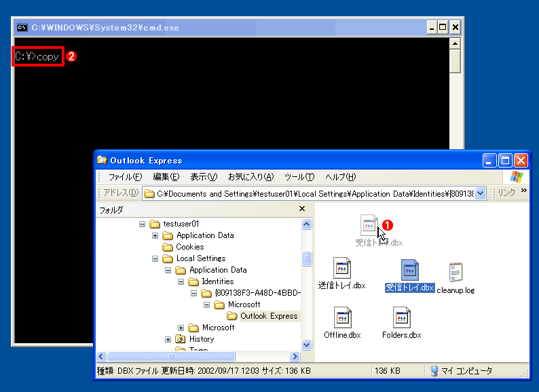
Task: Minimize the Outlook Express explorer window
Action: pyautogui.click(x=489, y=161)
